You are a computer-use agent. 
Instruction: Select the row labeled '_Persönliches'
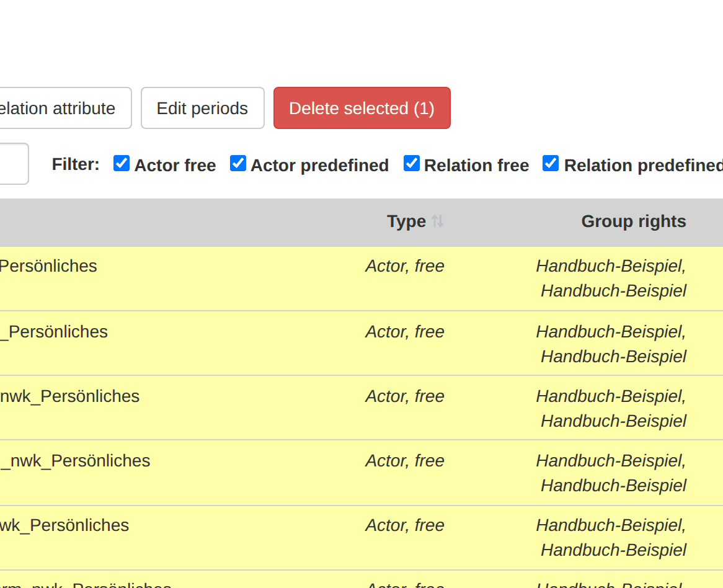[x=361, y=344]
